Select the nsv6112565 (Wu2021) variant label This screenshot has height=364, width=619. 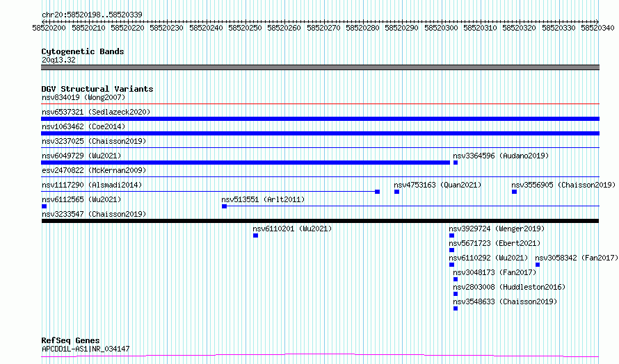point(81,199)
